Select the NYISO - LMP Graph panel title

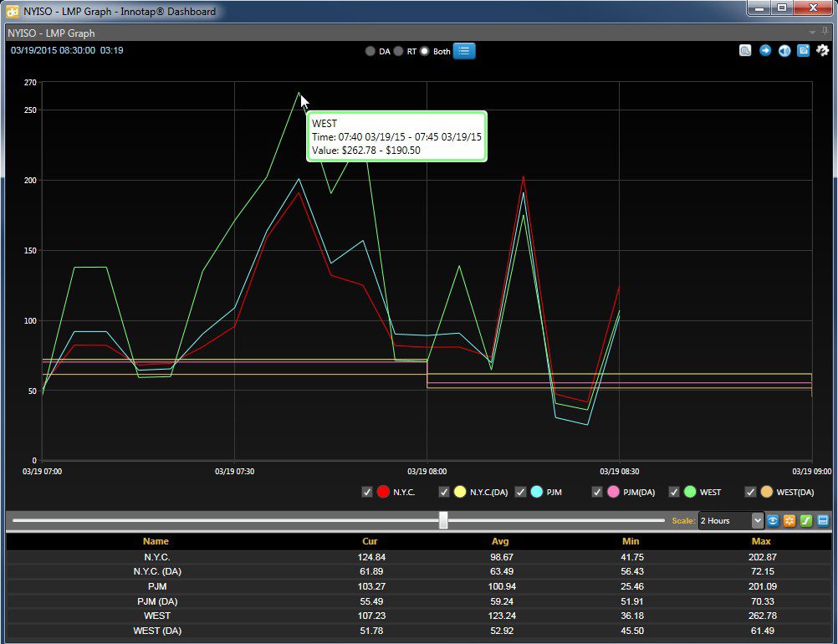51,33
